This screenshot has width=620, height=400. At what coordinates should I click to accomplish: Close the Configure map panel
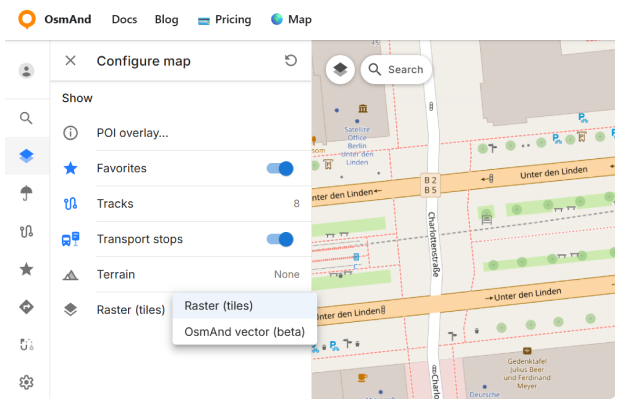[70, 61]
